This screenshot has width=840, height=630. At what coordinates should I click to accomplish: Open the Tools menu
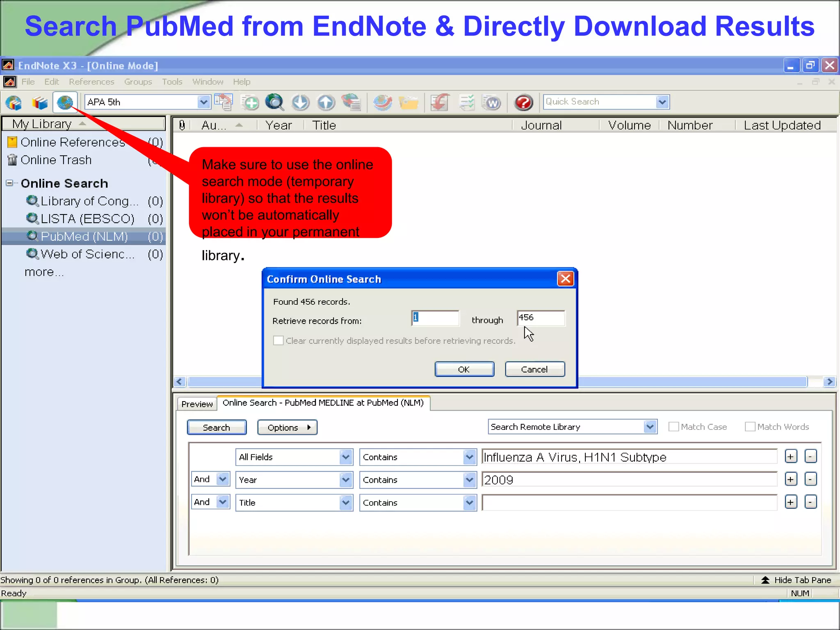coord(172,82)
